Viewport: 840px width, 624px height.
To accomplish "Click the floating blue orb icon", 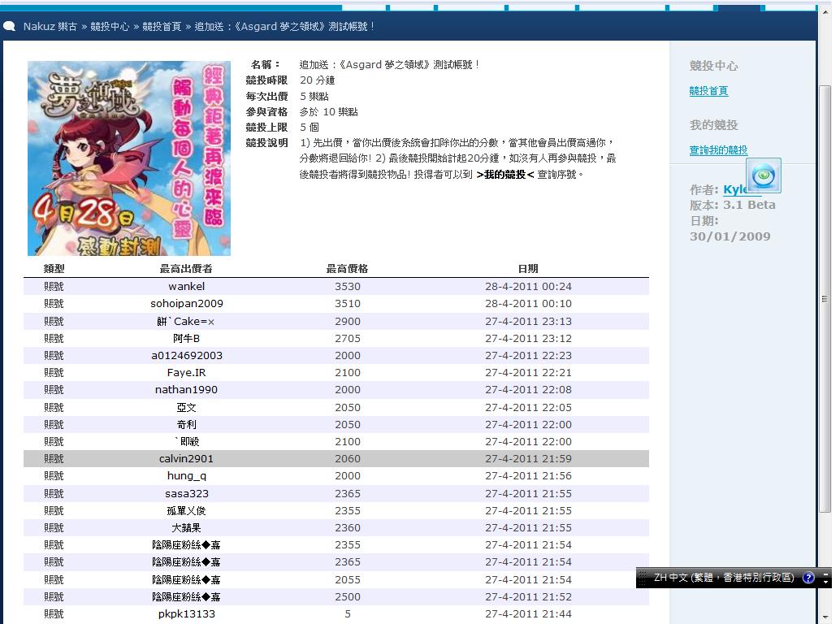I will tap(763, 175).
